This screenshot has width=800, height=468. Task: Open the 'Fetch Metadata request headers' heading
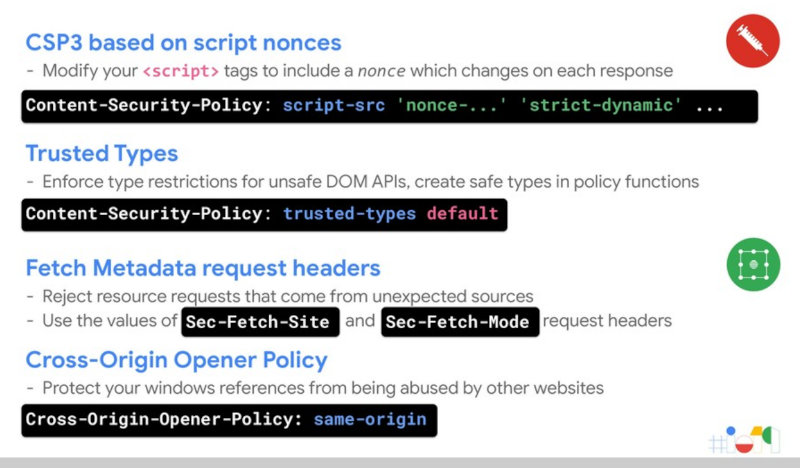click(x=202, y=268)
